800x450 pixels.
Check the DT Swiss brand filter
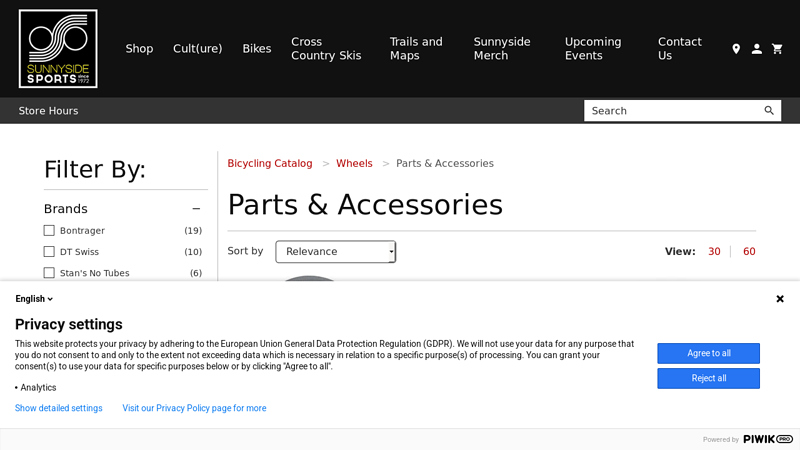(49, 252)
